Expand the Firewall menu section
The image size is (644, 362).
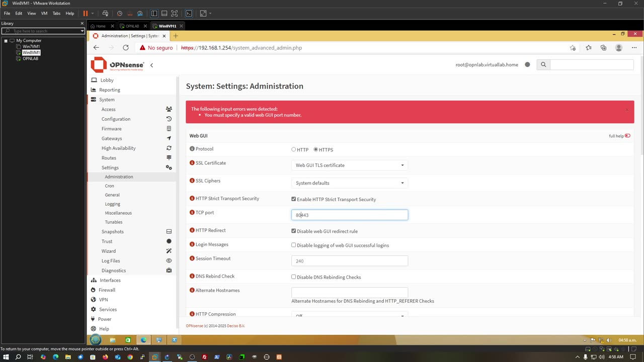point(107,290)
